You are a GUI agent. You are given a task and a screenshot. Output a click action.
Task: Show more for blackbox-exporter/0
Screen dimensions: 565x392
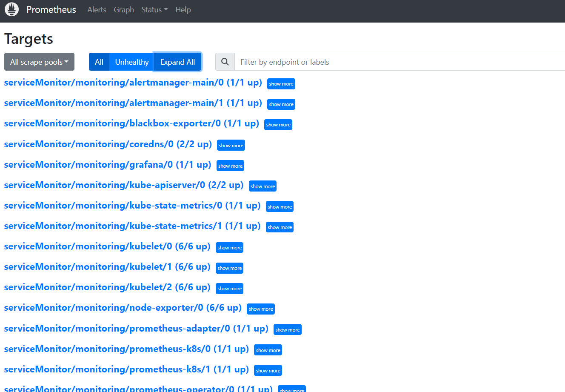point(278,125)
